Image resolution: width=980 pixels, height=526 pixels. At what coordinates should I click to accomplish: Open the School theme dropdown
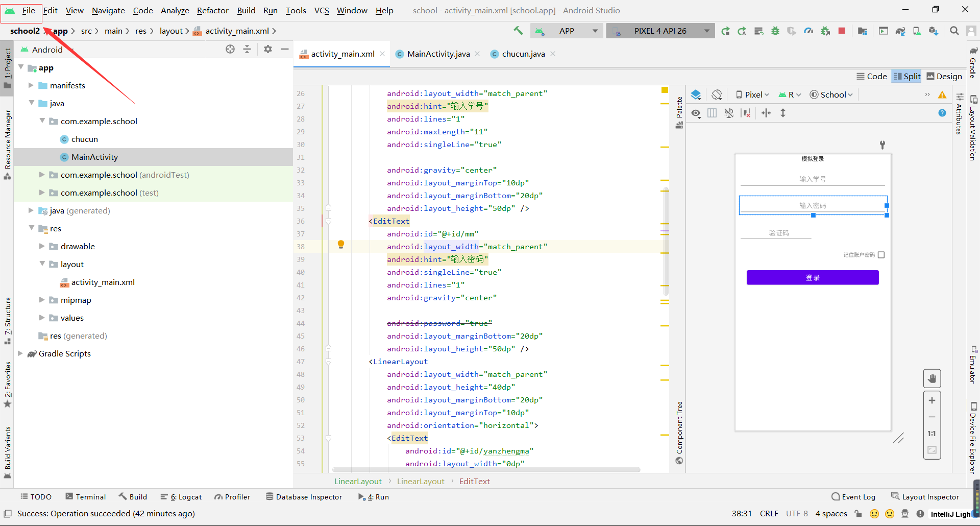click(x=831, y=94)
